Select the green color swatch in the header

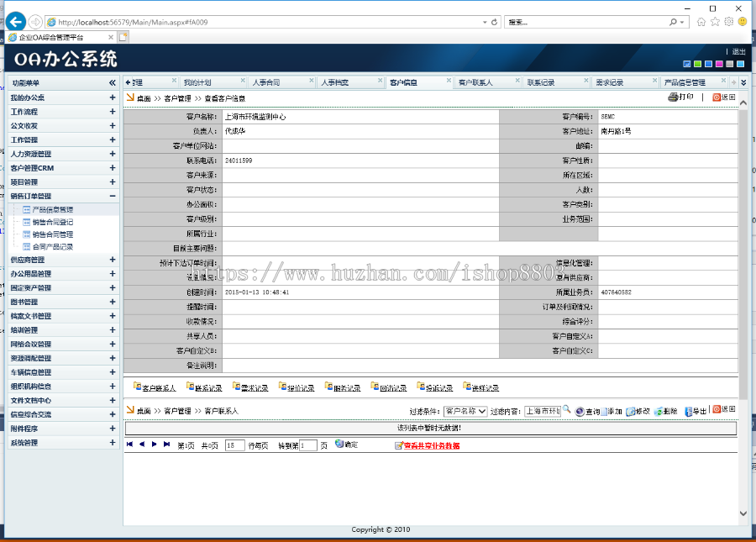pyautogui.click(x=697, y=63)
